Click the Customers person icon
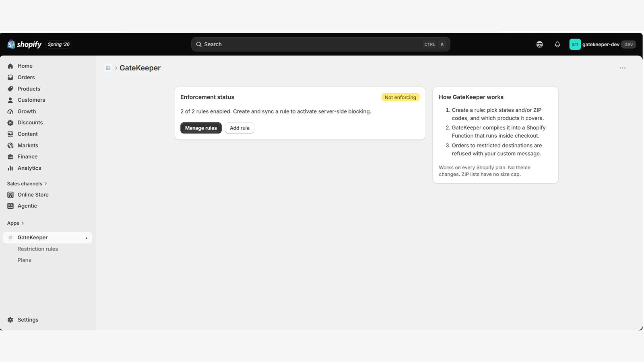 pyautogui.click(x=10, y=100)
